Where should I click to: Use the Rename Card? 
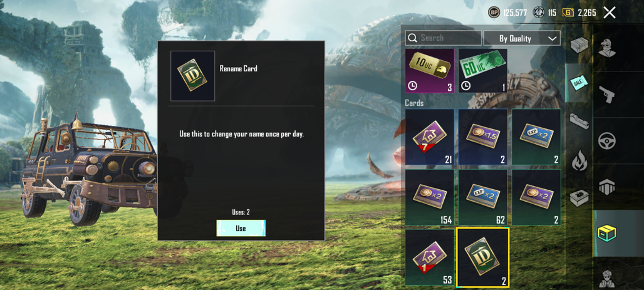tap(241, 228)
